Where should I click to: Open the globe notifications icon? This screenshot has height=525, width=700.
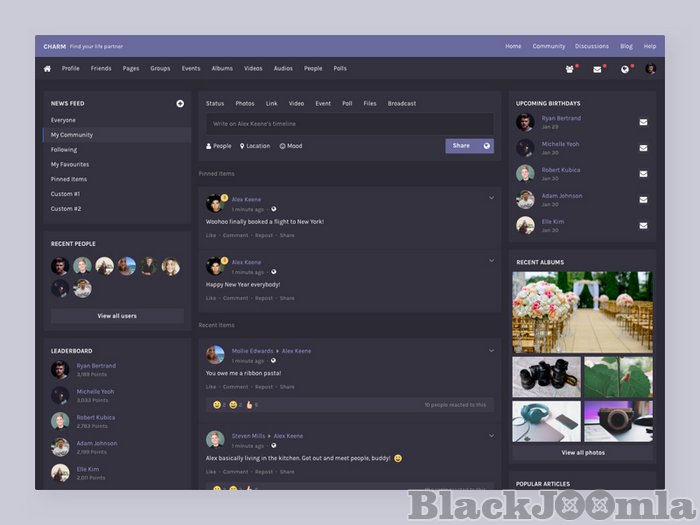[x=624, y=69]
